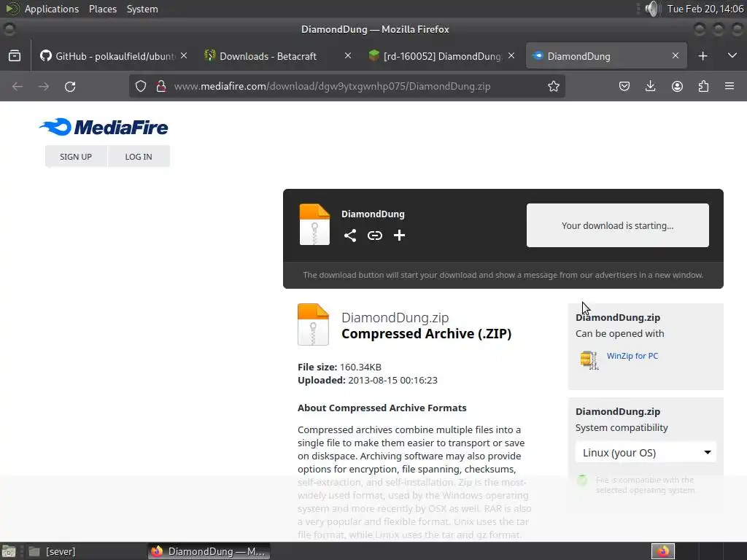747x560 pixels.
Task: Click the volume speaker icon in top panel
Action: [x=651, y=9]
